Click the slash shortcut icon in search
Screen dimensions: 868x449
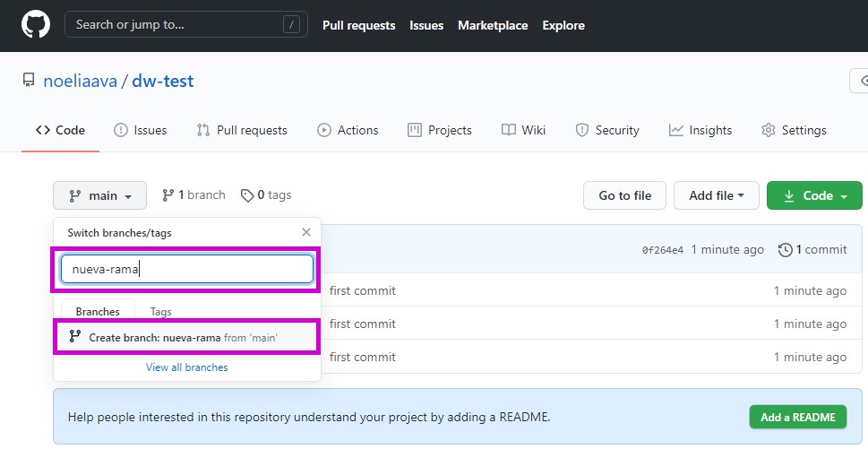[x=291, y=25]
